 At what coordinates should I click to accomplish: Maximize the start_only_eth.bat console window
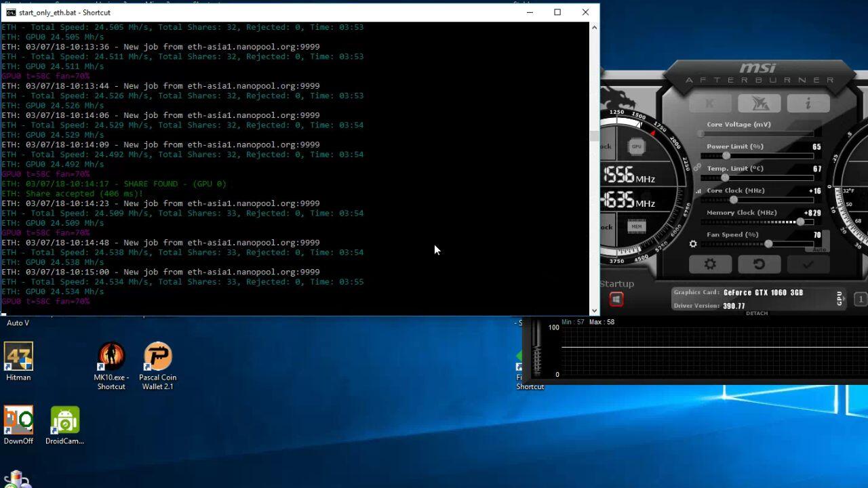point(557,12)
